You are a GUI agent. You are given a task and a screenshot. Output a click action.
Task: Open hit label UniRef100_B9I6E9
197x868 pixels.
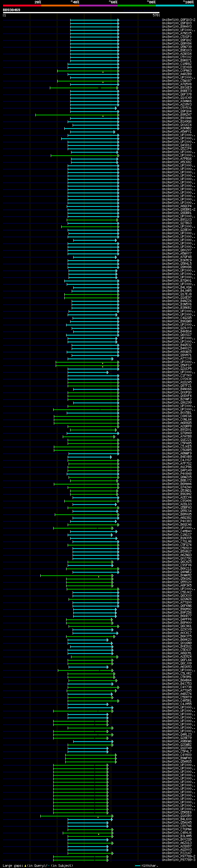point(177,88)
